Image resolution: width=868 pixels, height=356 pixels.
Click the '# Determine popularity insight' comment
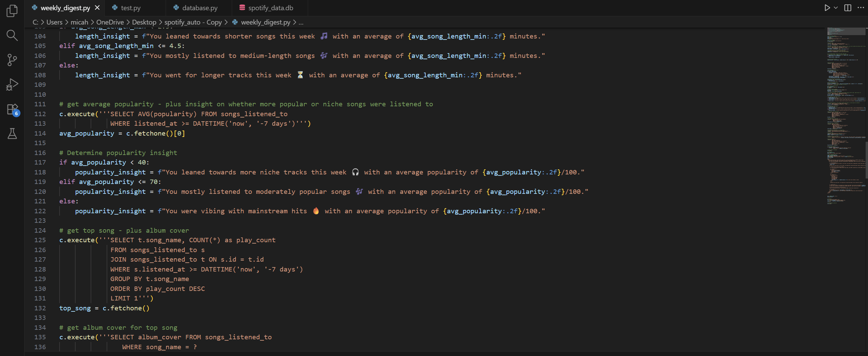(118, 153)
